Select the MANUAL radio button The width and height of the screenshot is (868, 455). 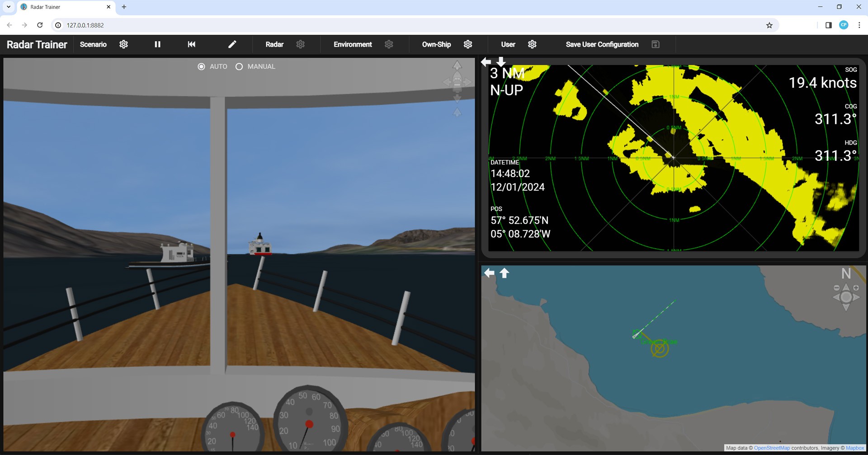239,66
